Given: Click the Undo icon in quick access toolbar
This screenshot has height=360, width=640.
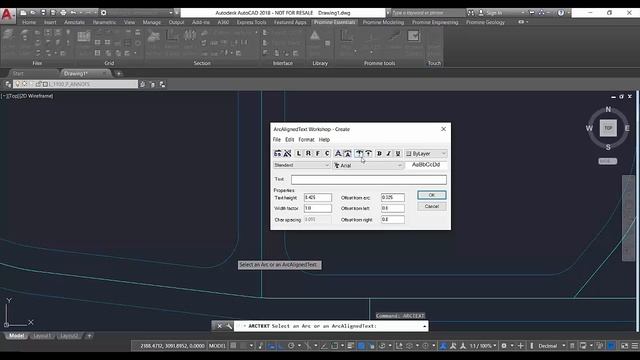Looking at the screenshot, I should point(73,13).
